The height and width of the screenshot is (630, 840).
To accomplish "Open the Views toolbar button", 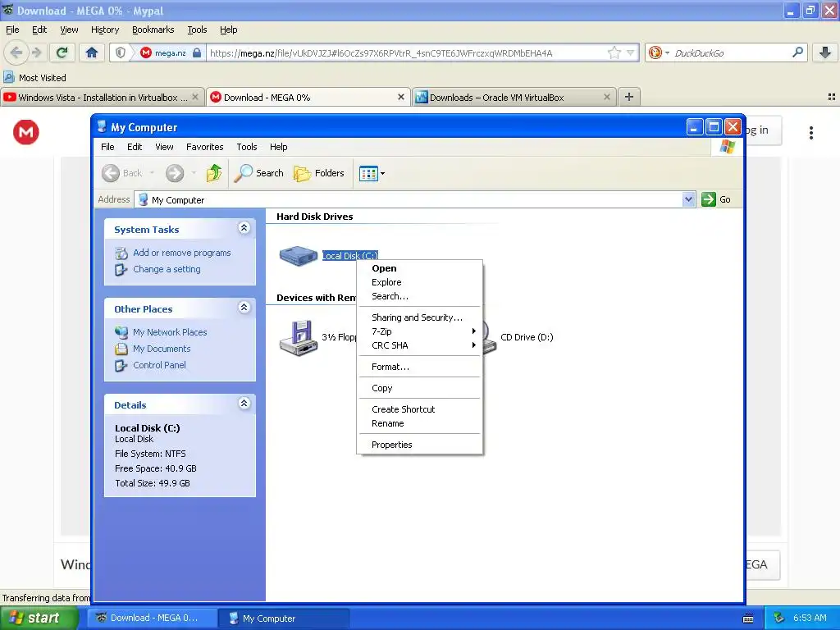I will (x=368, y=174).
